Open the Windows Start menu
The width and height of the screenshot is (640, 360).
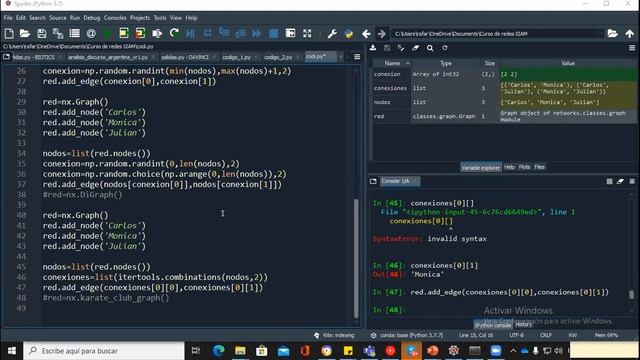[x=11, y=351]
